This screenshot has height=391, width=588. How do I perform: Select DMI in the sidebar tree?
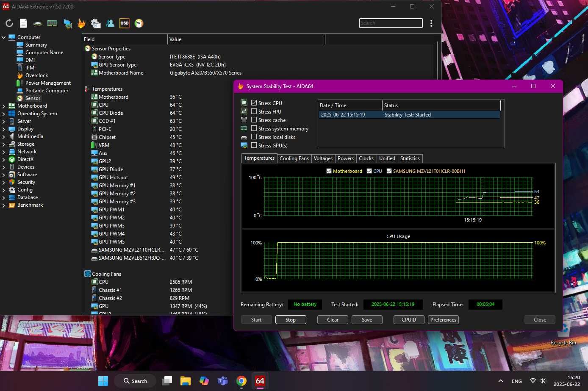coord(30,60)
